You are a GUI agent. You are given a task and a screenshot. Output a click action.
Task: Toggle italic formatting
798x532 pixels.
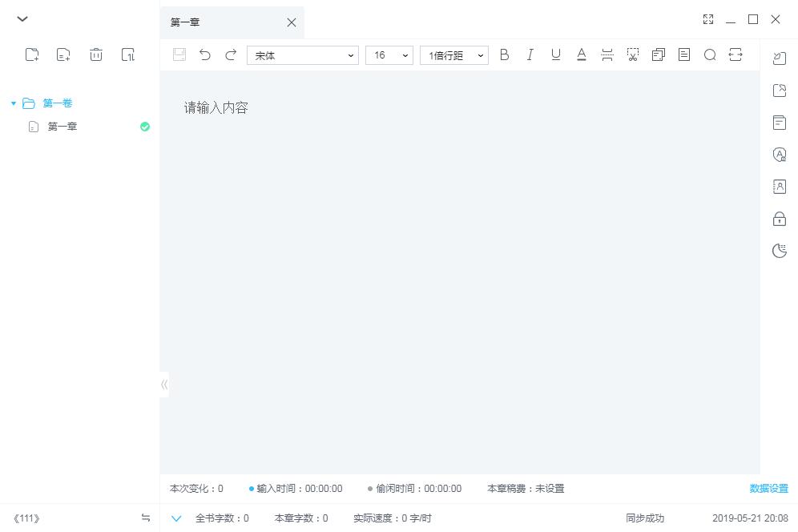coord(530,54)
